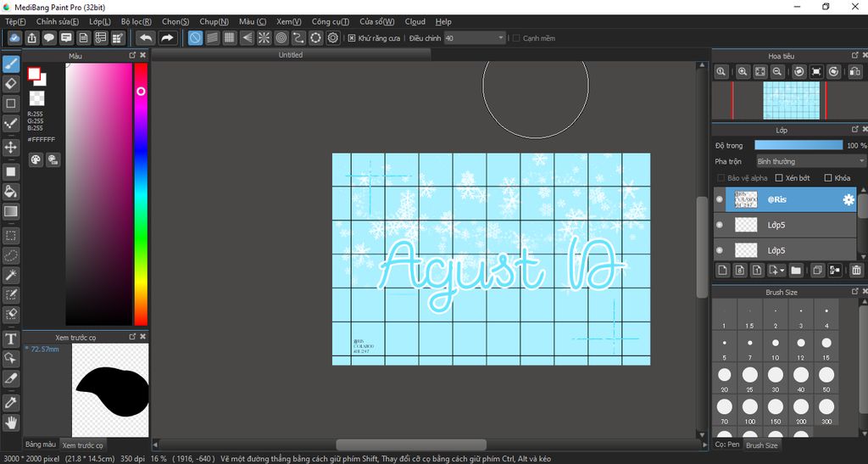Image resolution: width=868 pixels, height=464 pixels.
Task: Choose brush size 1.5
Action: coord(750,315)
